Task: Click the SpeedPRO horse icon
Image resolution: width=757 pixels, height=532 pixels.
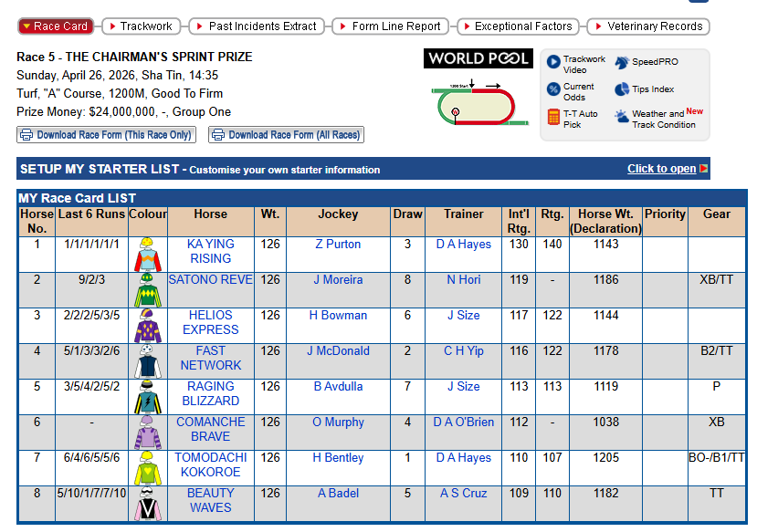Action: pyautogui.click(x=622, y=63)
